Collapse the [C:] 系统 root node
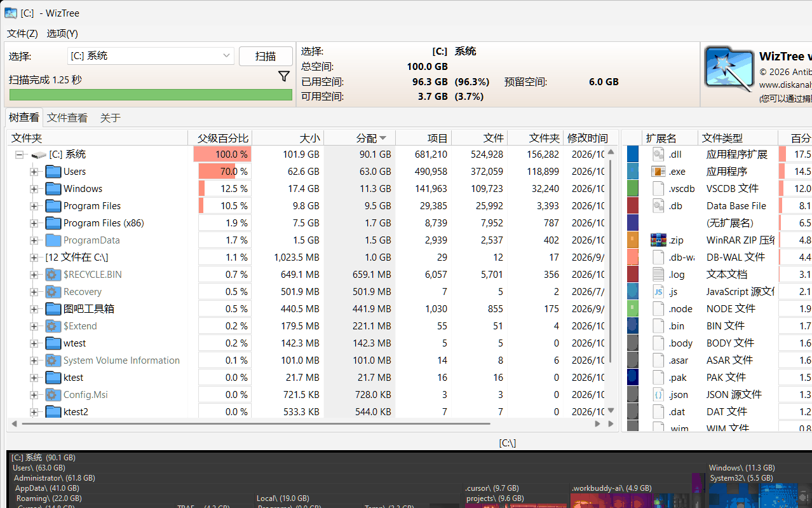Viewport: 812px width, 508px height. point(20,154)
